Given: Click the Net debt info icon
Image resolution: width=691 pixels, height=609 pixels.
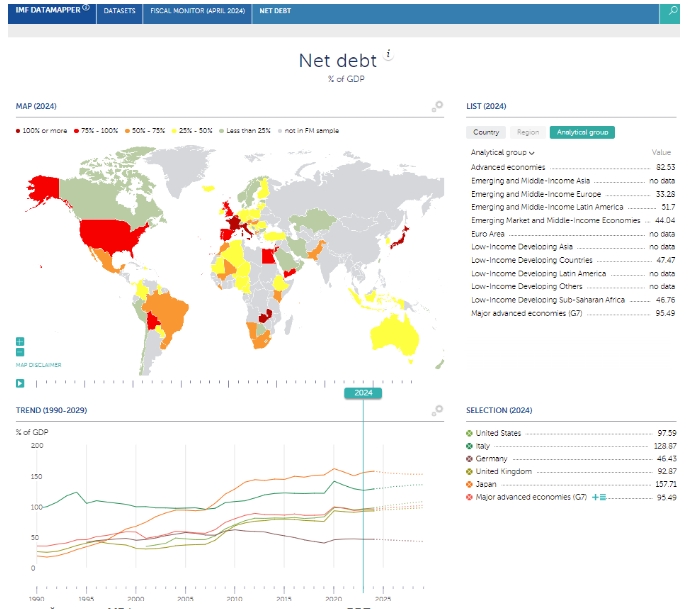Looking at the screenshot, I should [x=389, y=56].
